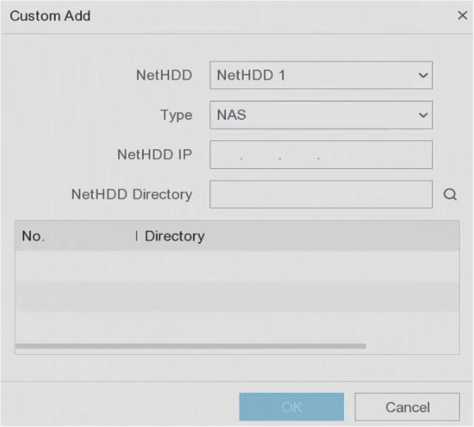Click the horizontal scrollbar in directory list
The width and height of the screenshot is (474, 427).
tap(191, 346)
